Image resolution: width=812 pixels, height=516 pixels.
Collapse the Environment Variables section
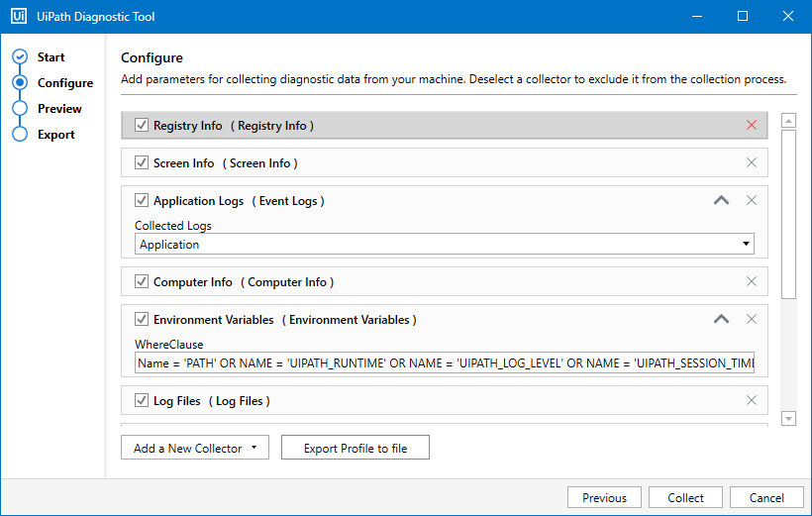[721, 319]
